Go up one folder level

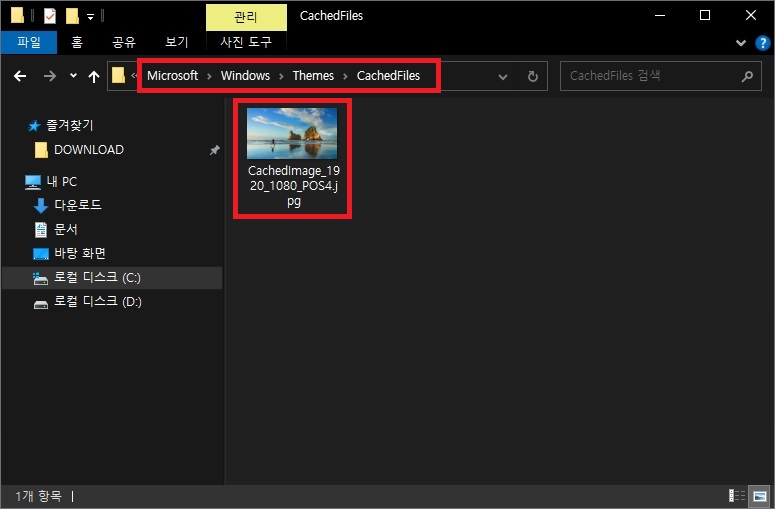click(x=93, y=76)
